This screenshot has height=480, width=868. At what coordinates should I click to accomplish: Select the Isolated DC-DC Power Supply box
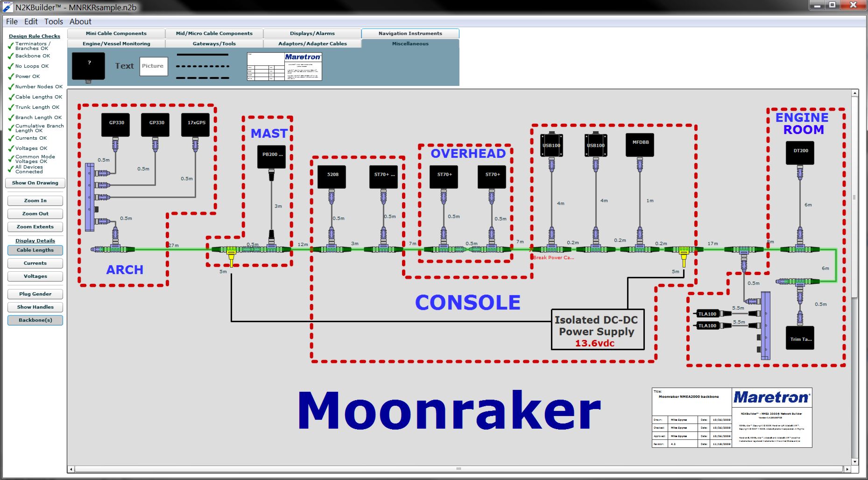pos(597,330)
